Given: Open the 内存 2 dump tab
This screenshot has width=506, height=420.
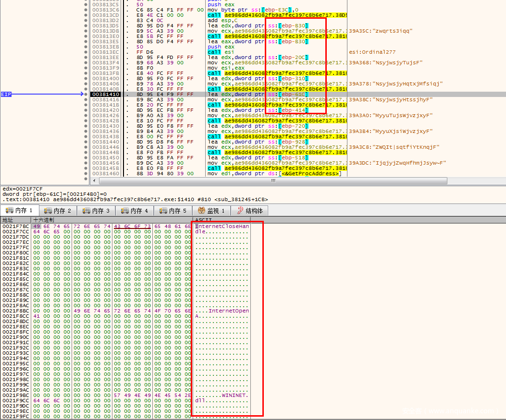Looking at the screenshot, I should click(x=58, y=211).
